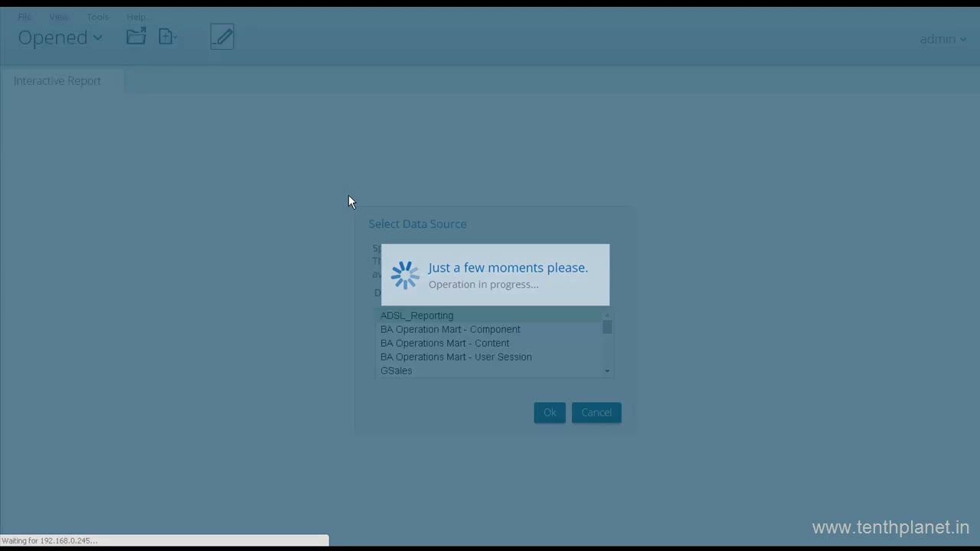Open the Tools menu
The width and height of the screenshot is (980, 551).
click(97, 17)
